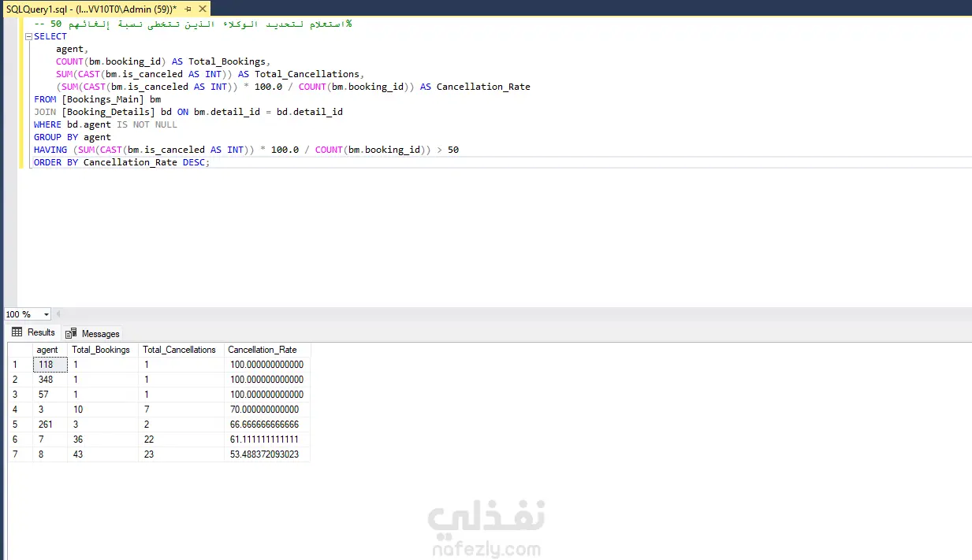The height and width of the screenshot is (560, 972).
Task: Click the HAVING keyword in the query
Action: pos(50,150)
